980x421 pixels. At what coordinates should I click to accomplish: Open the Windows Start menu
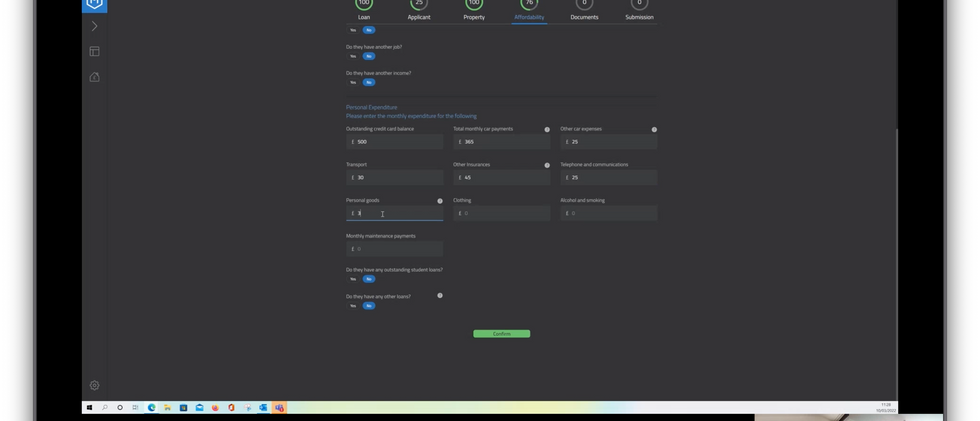click(x=89, y=408)
